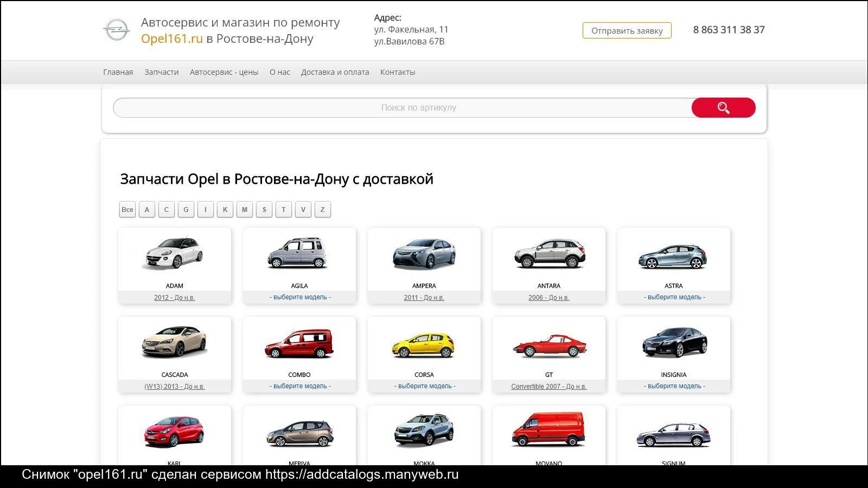Click the red search magnifier button
The image size is (868, 488).
[723, 107]
